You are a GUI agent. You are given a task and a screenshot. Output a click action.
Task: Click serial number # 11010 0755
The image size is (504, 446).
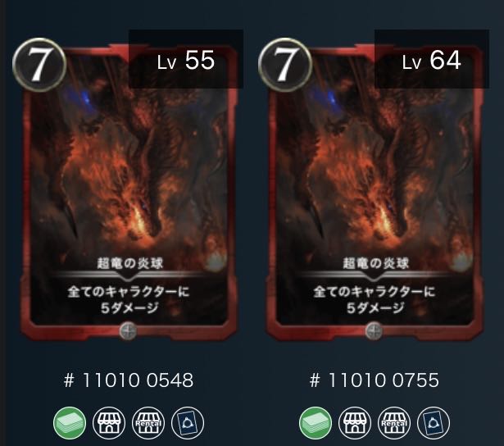click(375, 380)
